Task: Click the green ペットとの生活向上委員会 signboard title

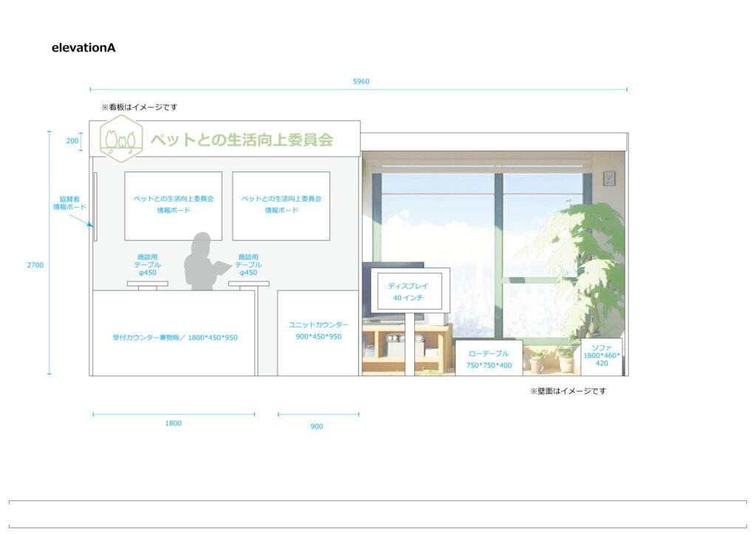Action: point(241,139)
